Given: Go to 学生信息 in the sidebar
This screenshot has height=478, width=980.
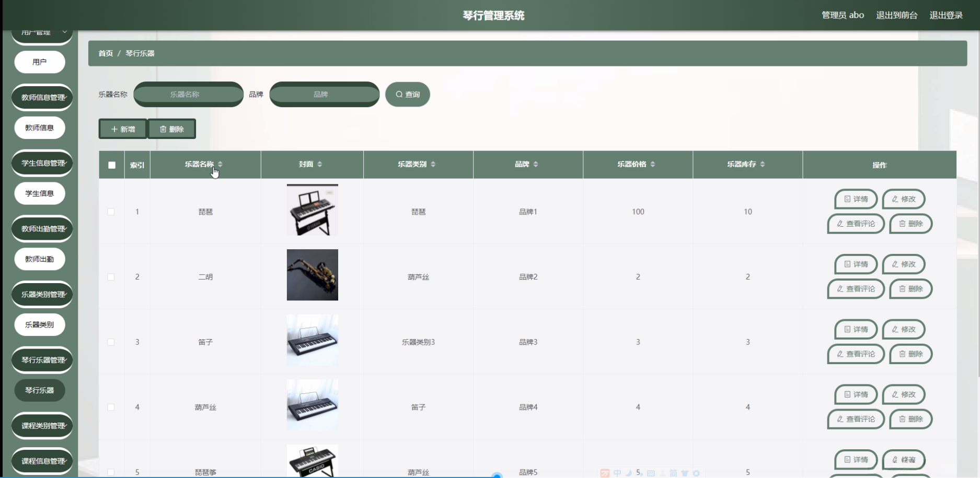Looking at the screenshot, I should pos(40,193).
